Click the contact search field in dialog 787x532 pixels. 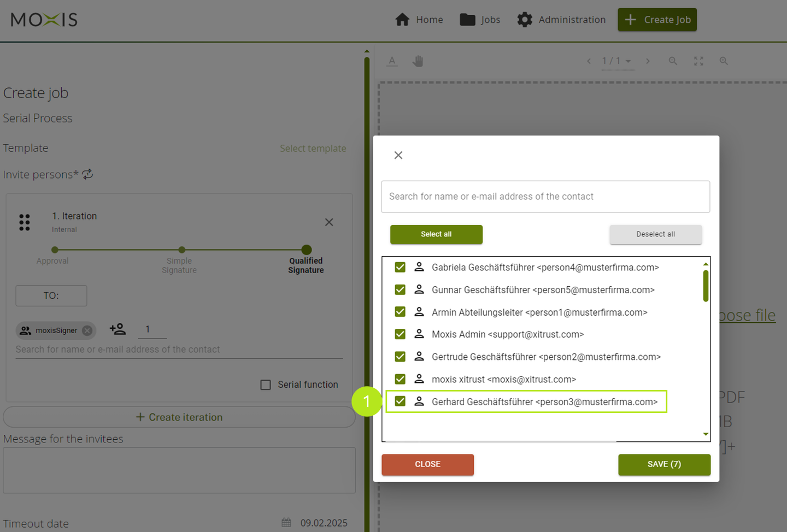point(545,197)
